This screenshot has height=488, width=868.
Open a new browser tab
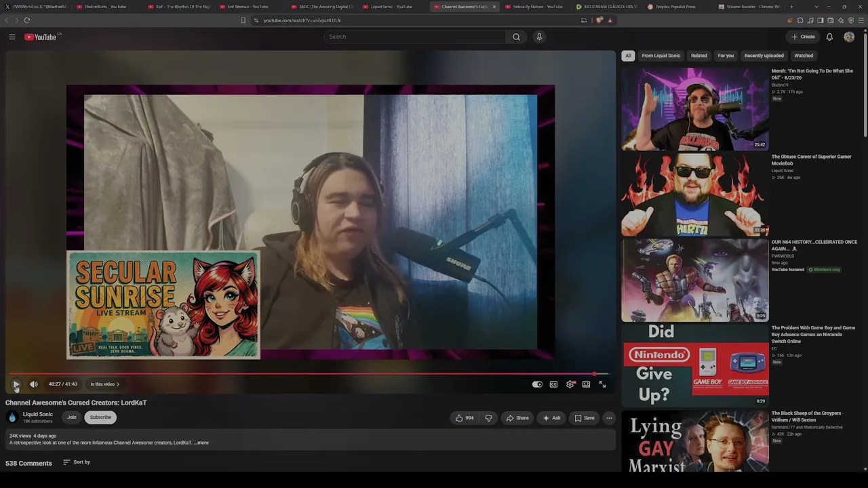[791, 7]
